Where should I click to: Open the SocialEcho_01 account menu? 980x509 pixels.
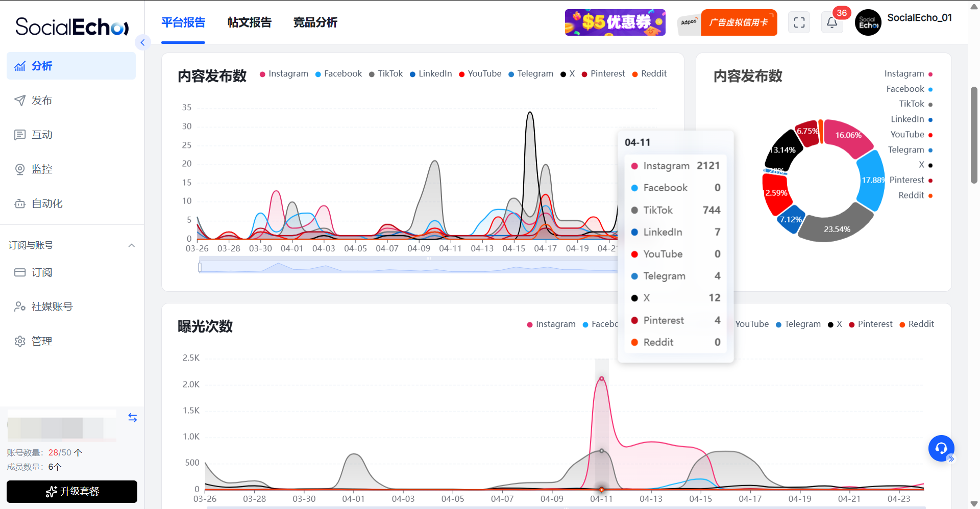pos(919,18)
